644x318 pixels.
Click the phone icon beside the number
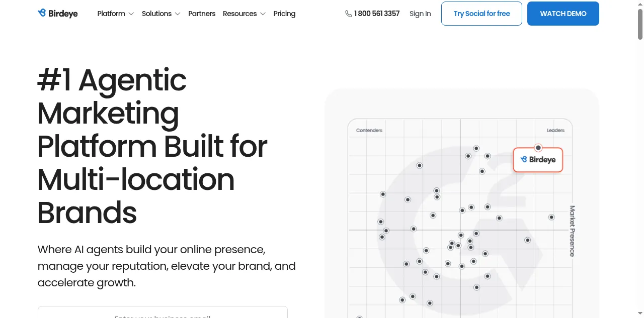(348, 14)
